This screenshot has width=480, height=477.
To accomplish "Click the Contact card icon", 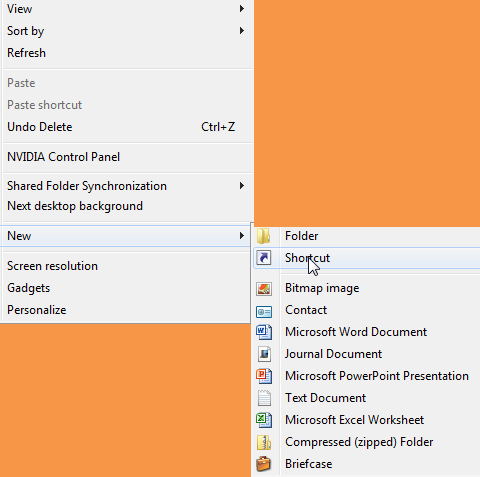I will click(x=264, y=312).
